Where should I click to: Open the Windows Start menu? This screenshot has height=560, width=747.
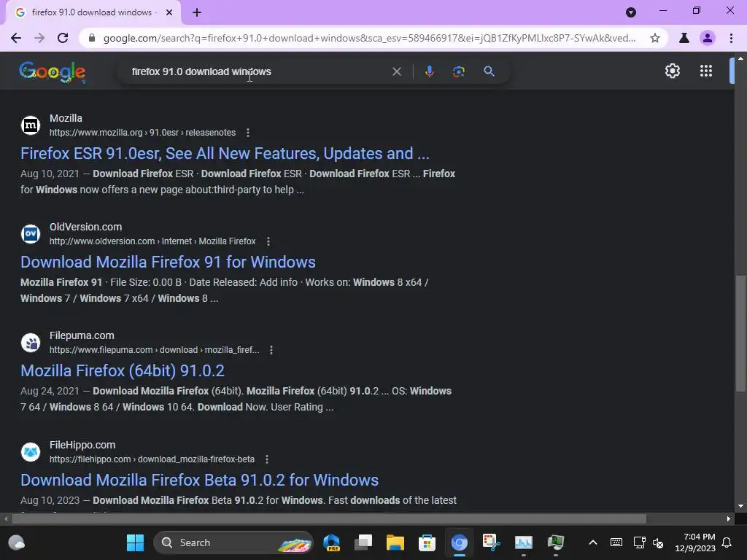click(135, 542)
